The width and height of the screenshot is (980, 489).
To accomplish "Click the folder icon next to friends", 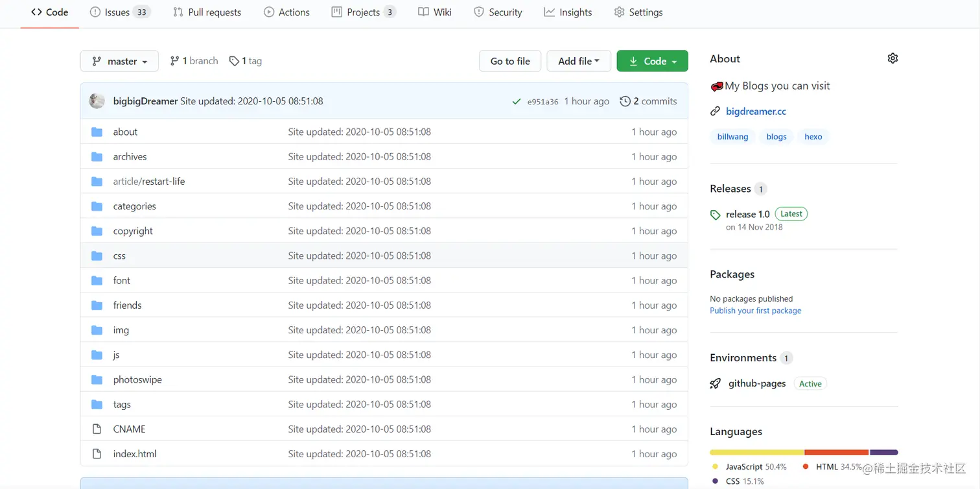I will 97,305.
